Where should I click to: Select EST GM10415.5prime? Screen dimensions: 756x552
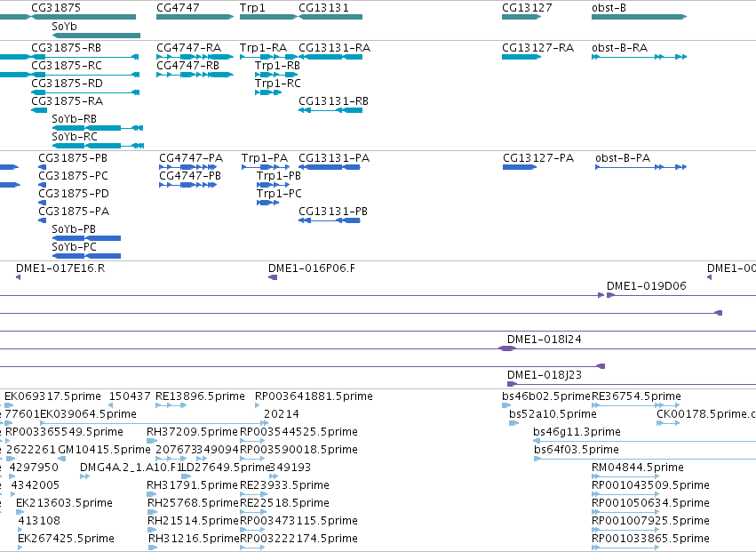point(61,459)
